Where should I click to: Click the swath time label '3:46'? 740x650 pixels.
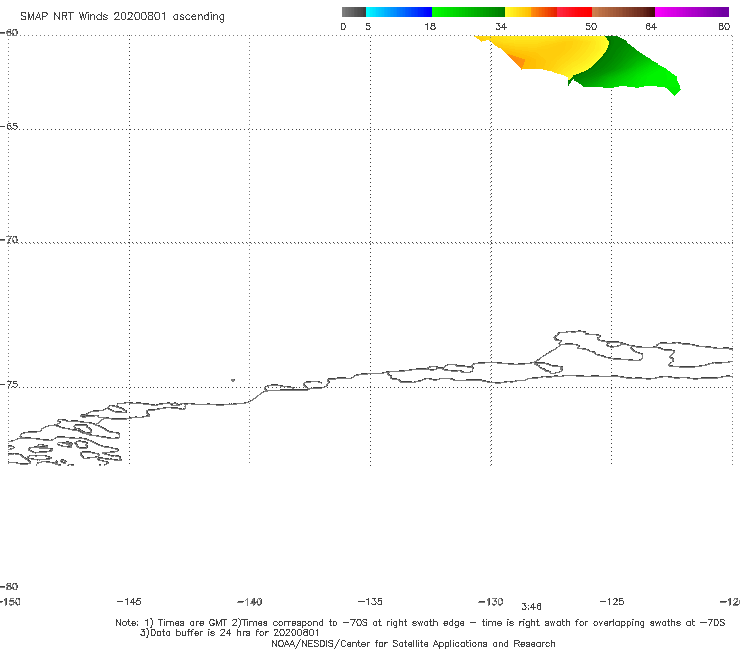coord(531,607)
